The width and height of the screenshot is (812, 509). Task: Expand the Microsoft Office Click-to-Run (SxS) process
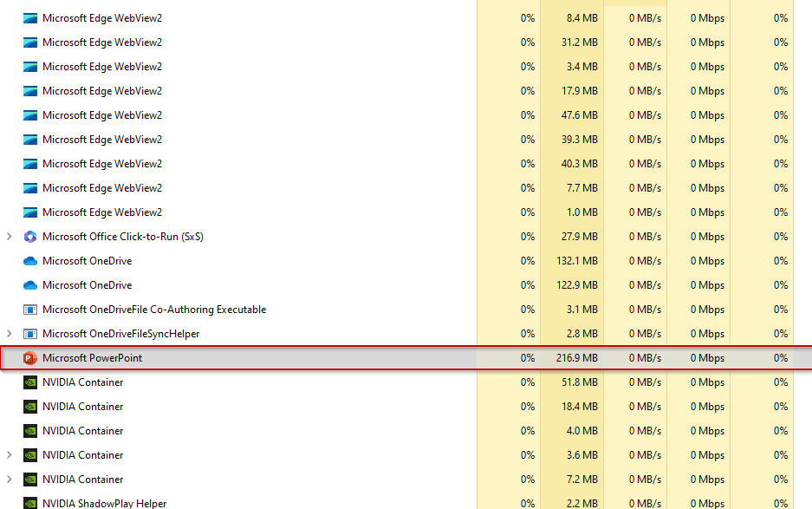click(x=10, y=237)
